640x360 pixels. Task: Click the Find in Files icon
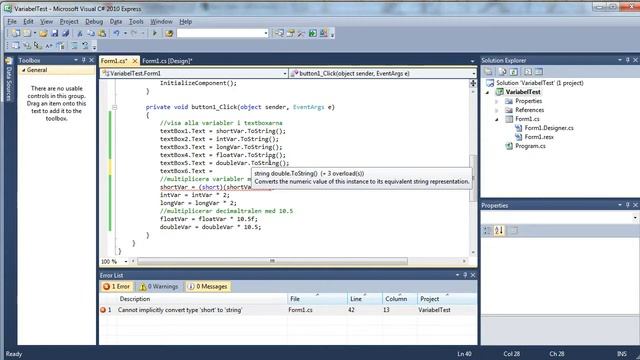click(x=169, y=33)
